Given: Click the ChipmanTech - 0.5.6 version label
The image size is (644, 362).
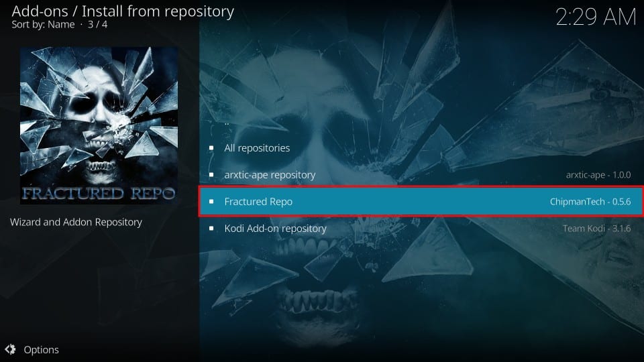Looking at the screenshot, I should pos(590,202).
